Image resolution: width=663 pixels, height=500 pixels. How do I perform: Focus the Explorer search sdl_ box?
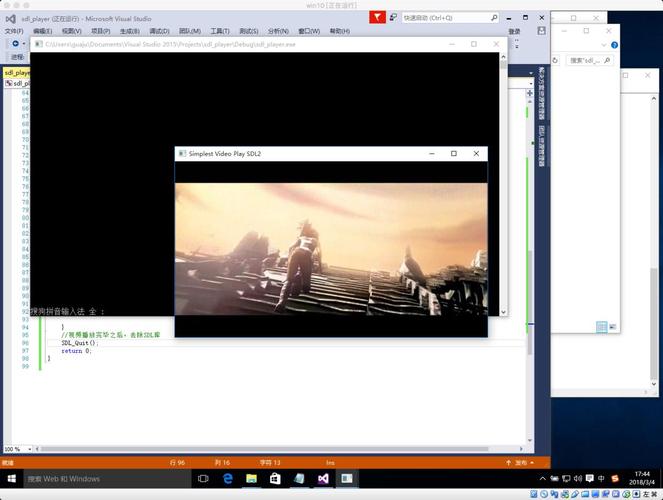click(x=589, y=60)
